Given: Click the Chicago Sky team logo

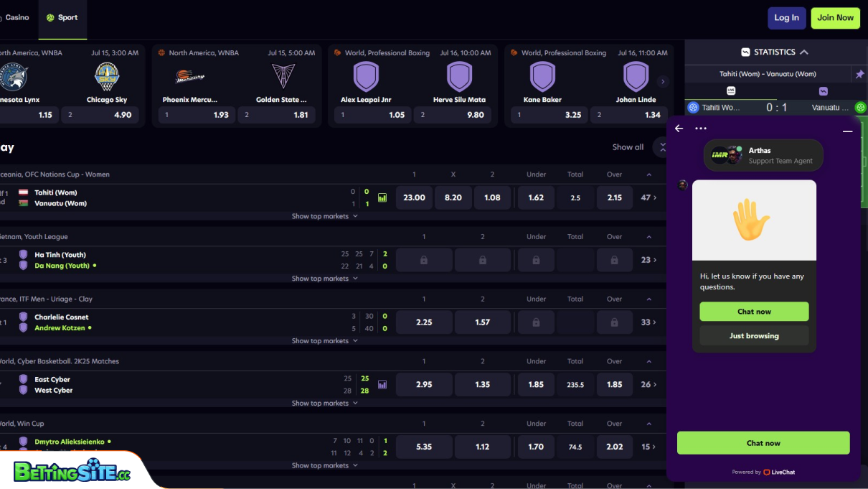Looking at the screenshot, I should 107,77.
